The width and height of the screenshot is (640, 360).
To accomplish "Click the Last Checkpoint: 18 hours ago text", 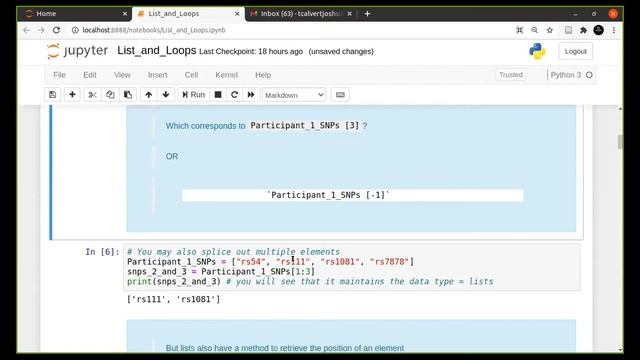I will tap(251, 51).
